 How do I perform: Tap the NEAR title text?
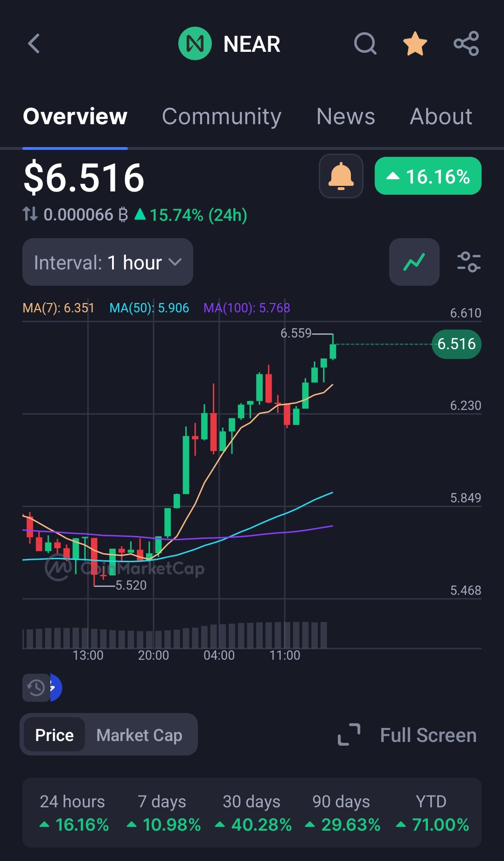pos(252,44)
